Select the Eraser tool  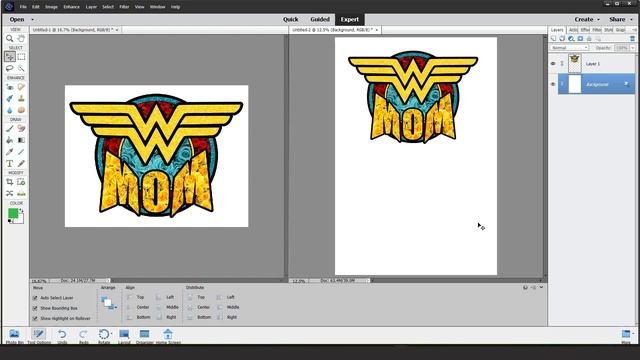pyautogui.click(x=21, y=129)
